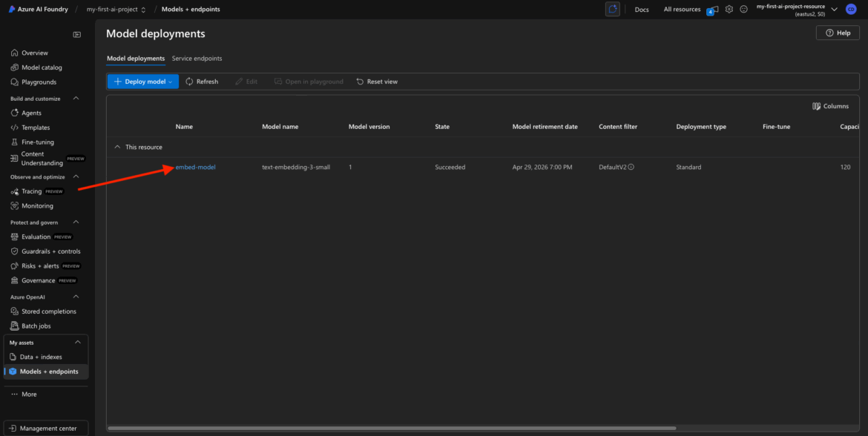Collapse the Build and customize section
Screen dimensions: 868x436
pos(76,99)
